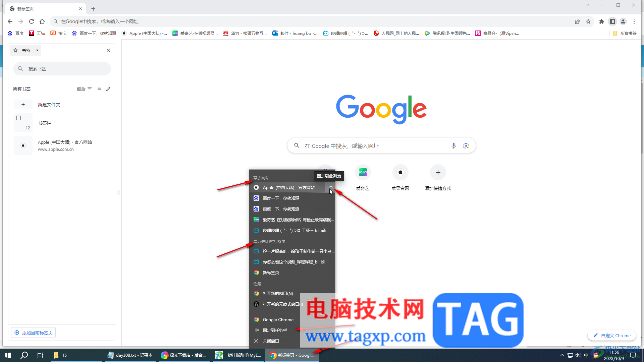
Task: Switch to 一键排版助手 taskbar window
Action: coord(238,355)
